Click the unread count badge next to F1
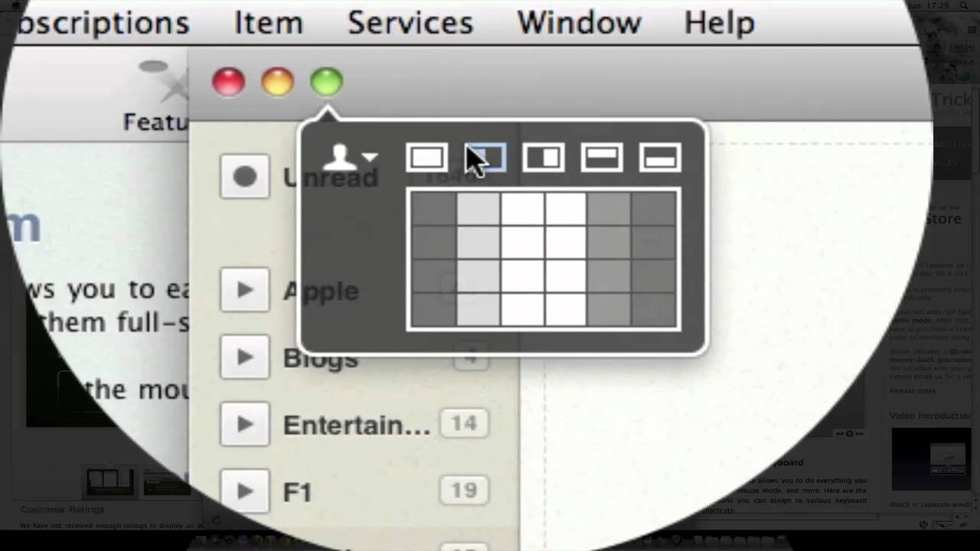Viewport: 980px width, 551px height. (x=463, y=491)
